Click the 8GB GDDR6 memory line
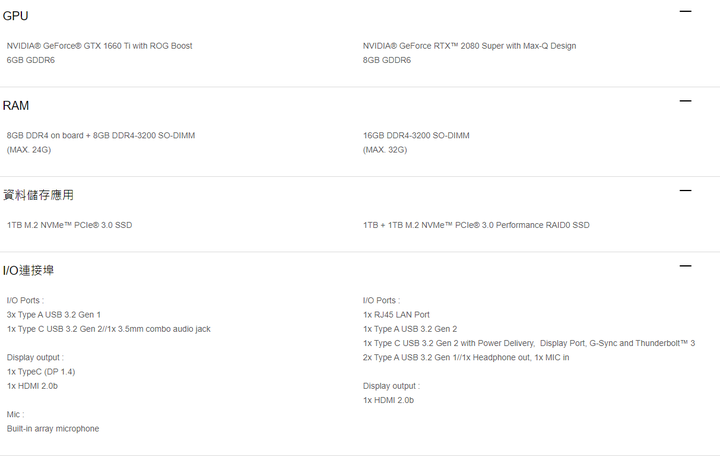The width and height of the screenshot is (720, 457). tap(387, 60)
